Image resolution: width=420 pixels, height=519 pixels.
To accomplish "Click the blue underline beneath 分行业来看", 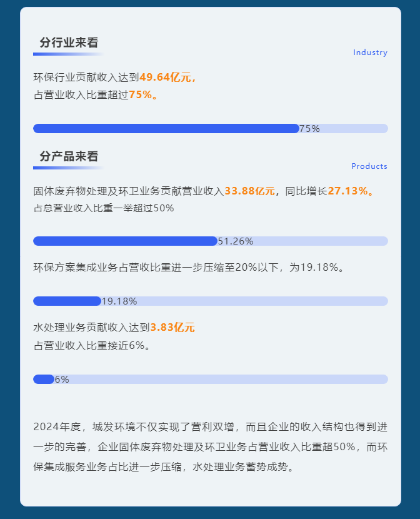I will pos(69,54).
